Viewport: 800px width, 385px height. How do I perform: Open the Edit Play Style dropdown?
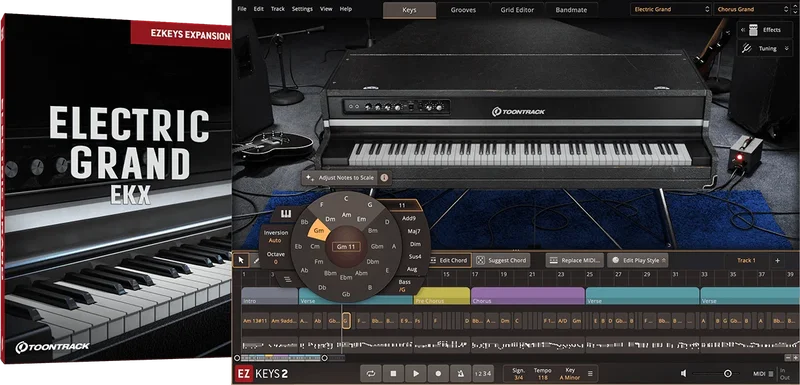tap(638, 261)
